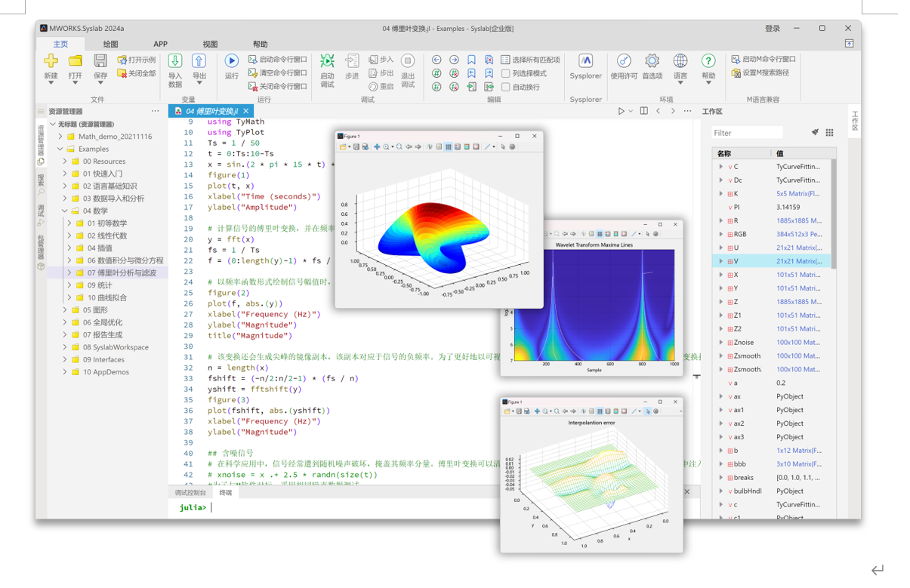The image size is (910, 588).
Task: Switch to the APP ribbon tab
Action: 160,45
